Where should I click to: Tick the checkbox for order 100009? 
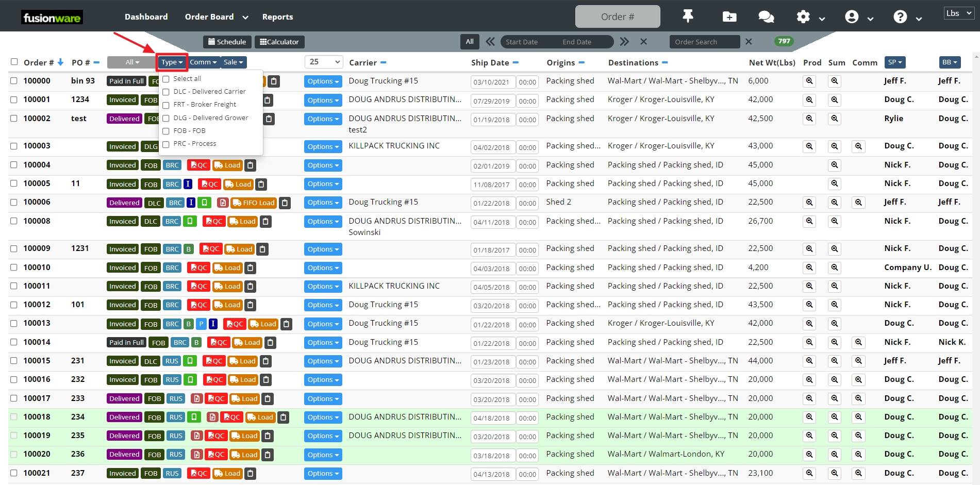pos(14,248)
